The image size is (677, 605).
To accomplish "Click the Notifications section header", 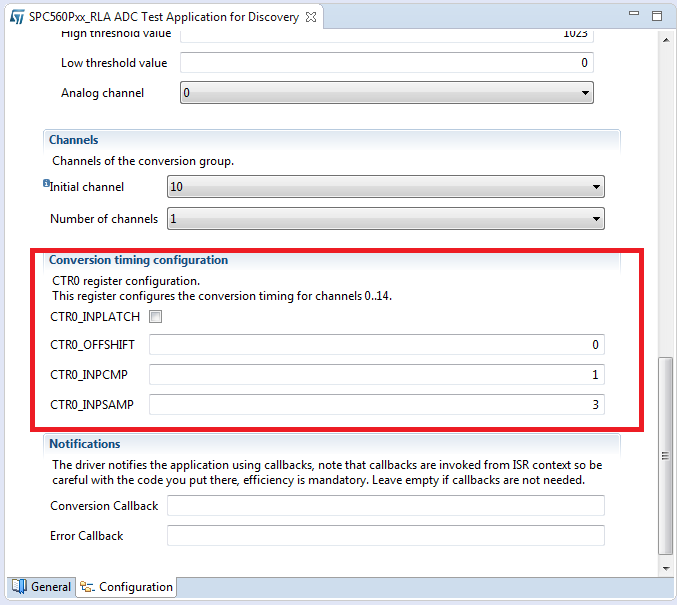I will [85, 444].
